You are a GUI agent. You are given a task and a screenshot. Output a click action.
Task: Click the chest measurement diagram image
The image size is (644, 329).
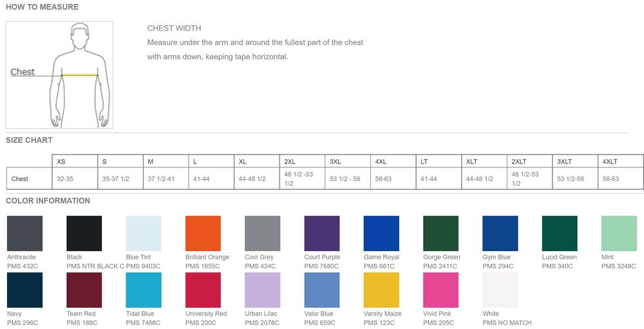click(x=59, y=75)
